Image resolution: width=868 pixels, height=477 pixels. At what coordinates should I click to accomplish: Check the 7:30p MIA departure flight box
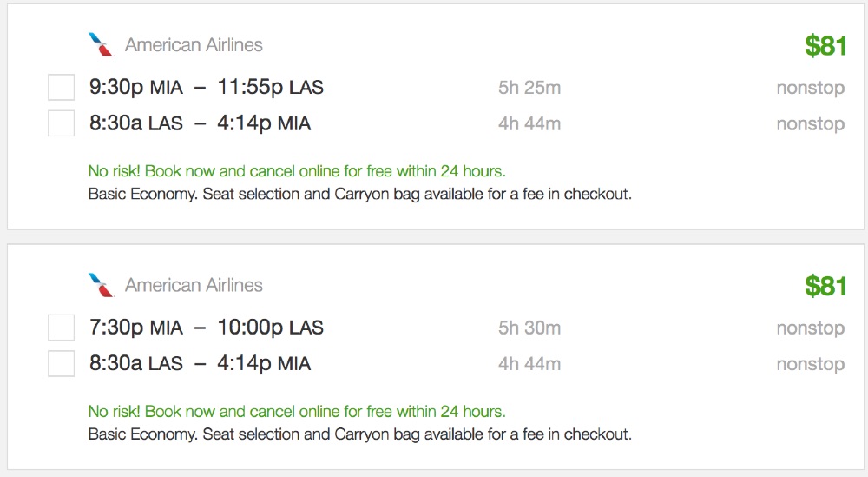point(61,328)
